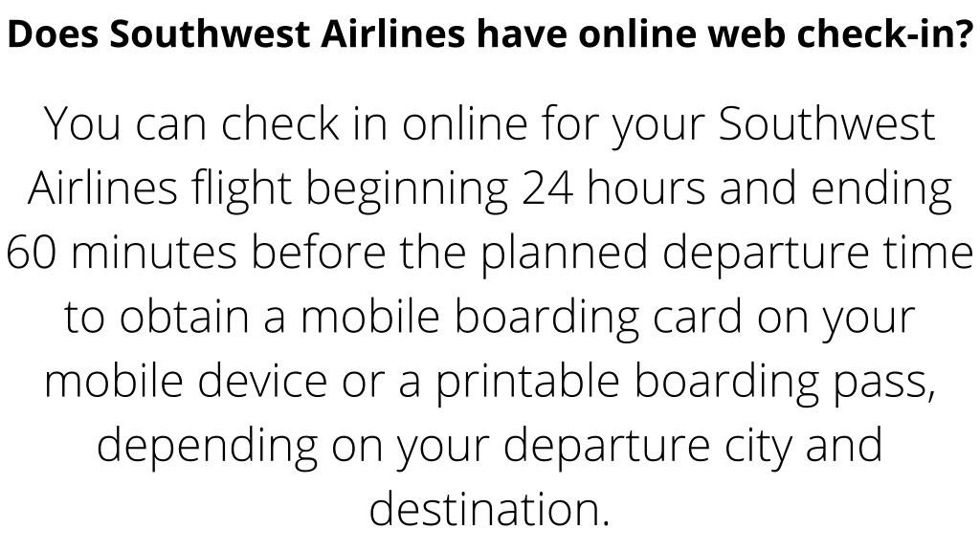The height and width of the screenshot is (551, 980).
Task: Select the text "60 minutes"
Action: pyautogui.click(x=122, y=252)
